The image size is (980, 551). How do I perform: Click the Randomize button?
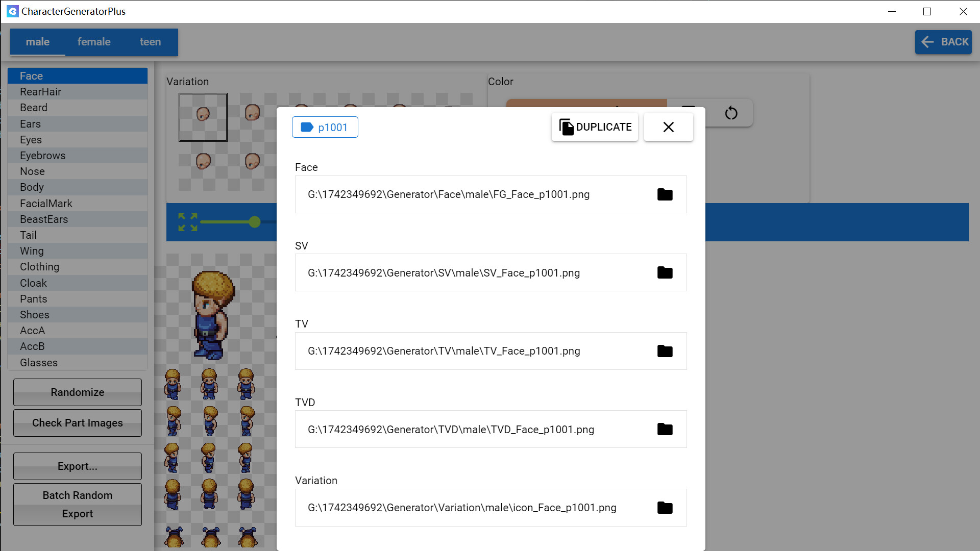click(77, 392)
